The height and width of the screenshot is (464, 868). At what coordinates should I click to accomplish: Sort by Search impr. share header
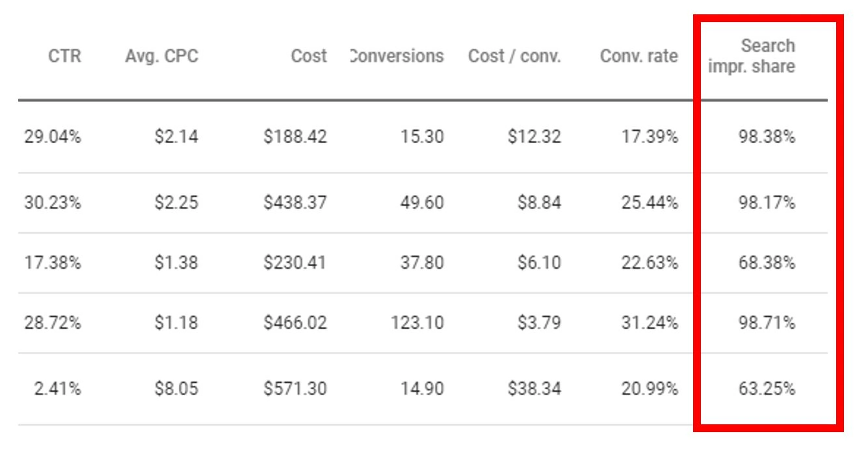pyautogui.click(x=752, y=56)
